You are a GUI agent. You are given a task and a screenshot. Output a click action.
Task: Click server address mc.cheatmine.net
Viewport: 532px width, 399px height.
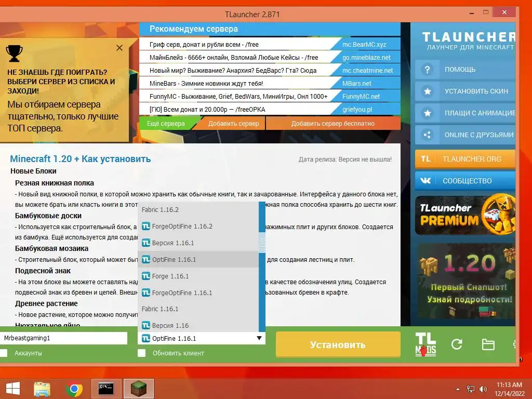[x=367, y=70]
